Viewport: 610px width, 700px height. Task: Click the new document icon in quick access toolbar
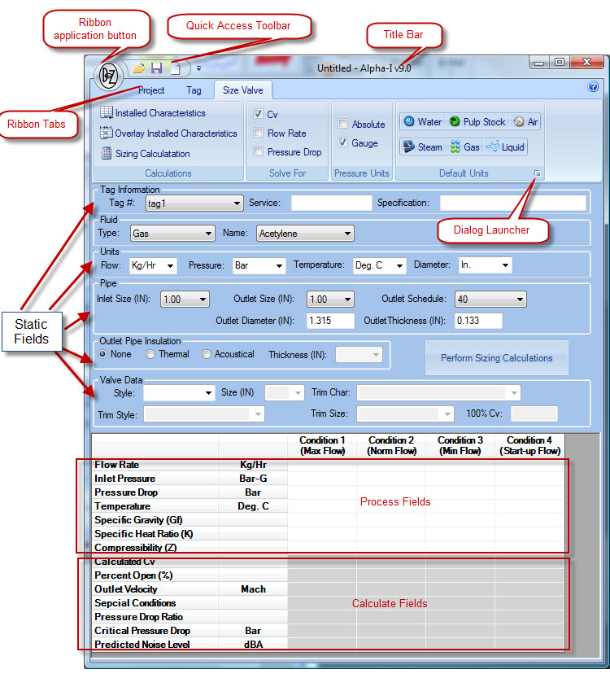(x=176, y=68)
